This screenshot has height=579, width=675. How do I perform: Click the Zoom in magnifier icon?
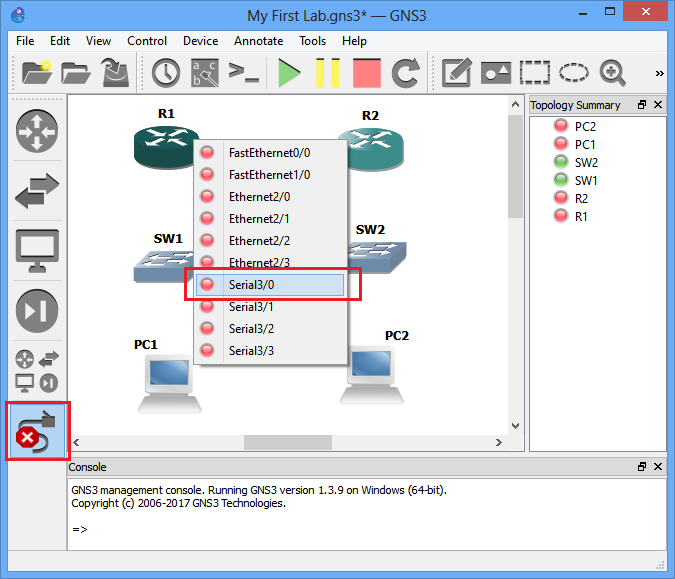click(613, 73)
